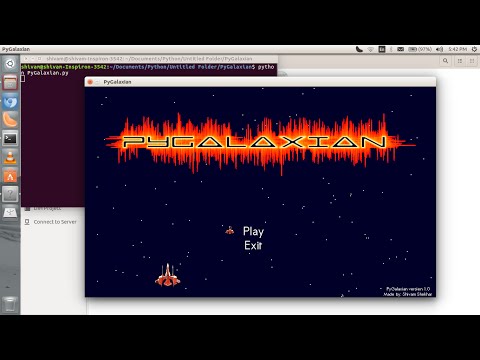Open the Bluetooth indicator menu
Image resolution: width=480 pixels, height=360 pixels.
click(x=391, y=49)
